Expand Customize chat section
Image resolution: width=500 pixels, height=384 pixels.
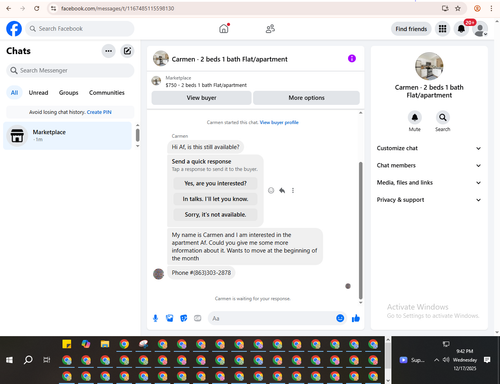(x=429, y=148)
